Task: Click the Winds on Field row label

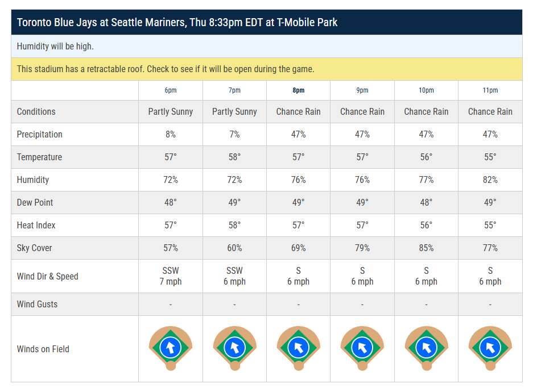Action: pos(43,349)
